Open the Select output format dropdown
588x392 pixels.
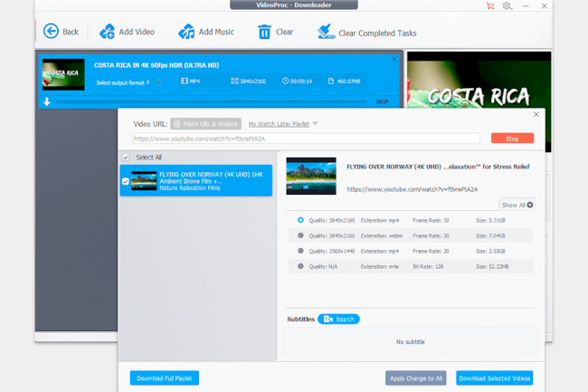pyautogui.click(x=123, y=82)
